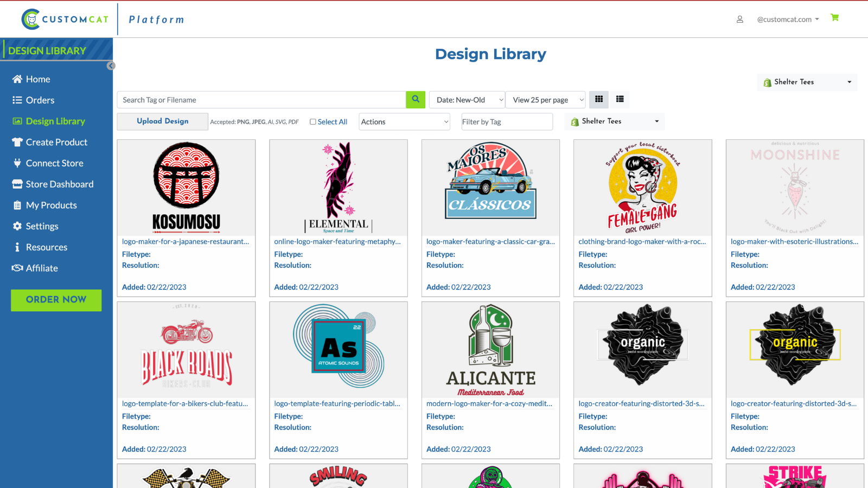Open the Actions dropdown

click(x=404, y=121)
